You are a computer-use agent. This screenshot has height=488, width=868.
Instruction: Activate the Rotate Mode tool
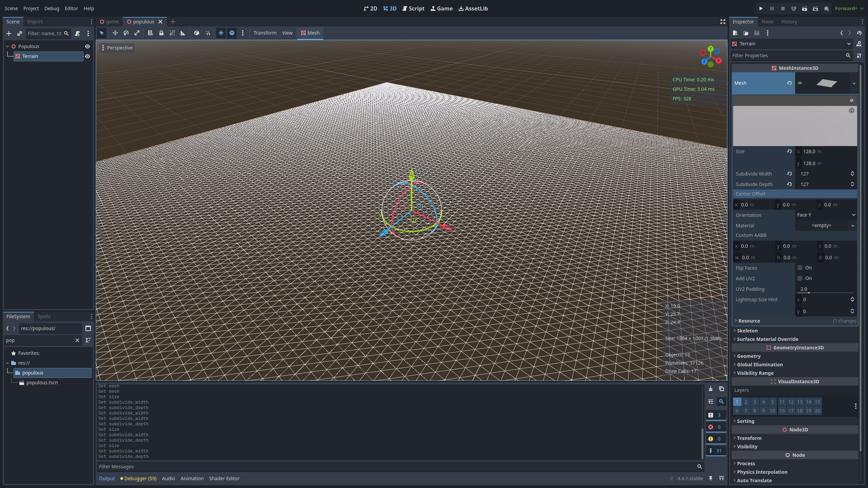126,33
